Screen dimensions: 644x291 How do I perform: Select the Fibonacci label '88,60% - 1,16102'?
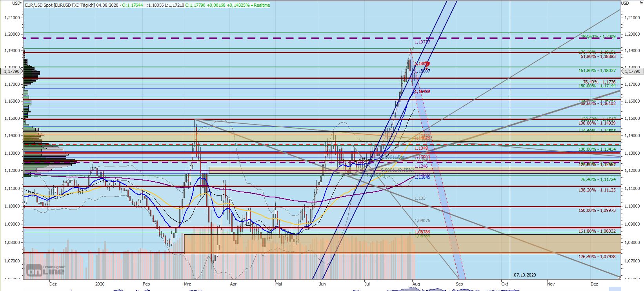[598, 104]
